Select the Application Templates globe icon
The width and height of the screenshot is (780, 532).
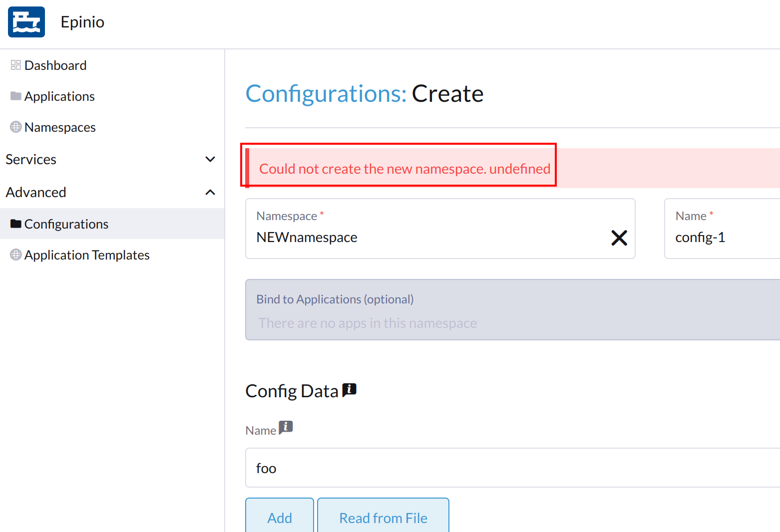pyautogui.click(x=15, y=254)
